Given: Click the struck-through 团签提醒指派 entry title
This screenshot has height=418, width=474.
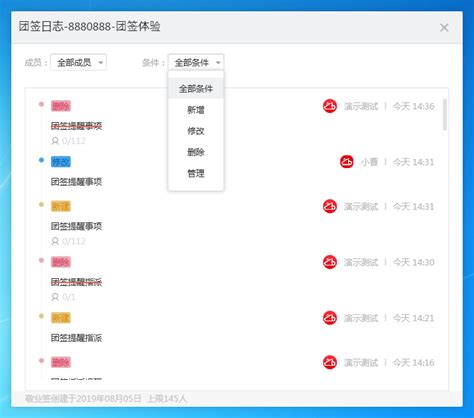Looking at the screenshot, I should [76, 282].
